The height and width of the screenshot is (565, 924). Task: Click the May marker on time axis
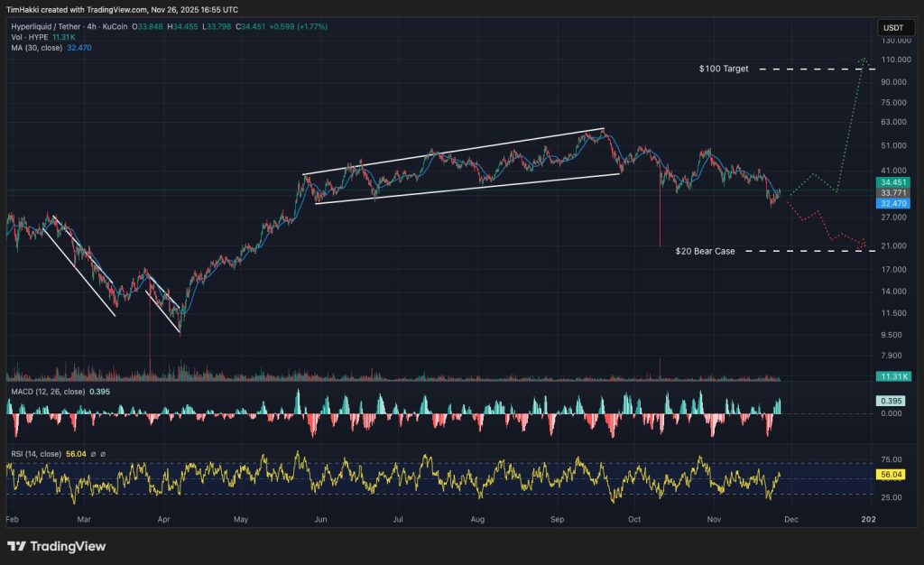pos(241,520)
